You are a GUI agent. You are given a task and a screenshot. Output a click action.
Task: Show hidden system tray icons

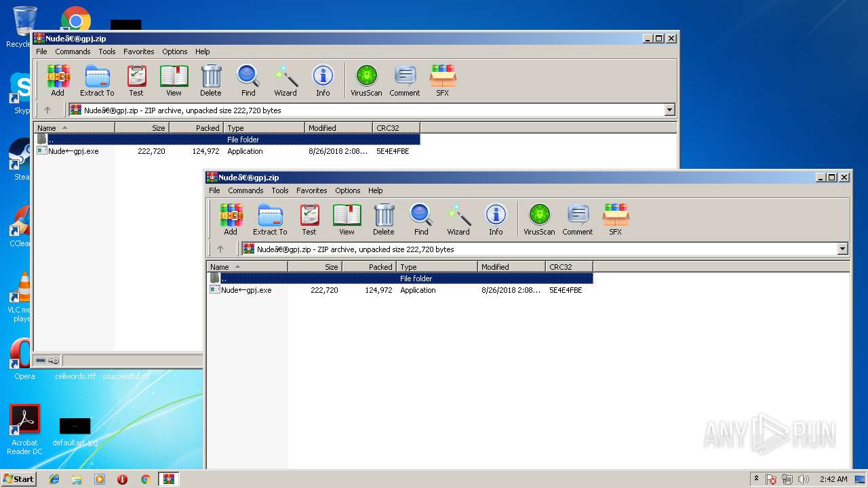point(756,479)
